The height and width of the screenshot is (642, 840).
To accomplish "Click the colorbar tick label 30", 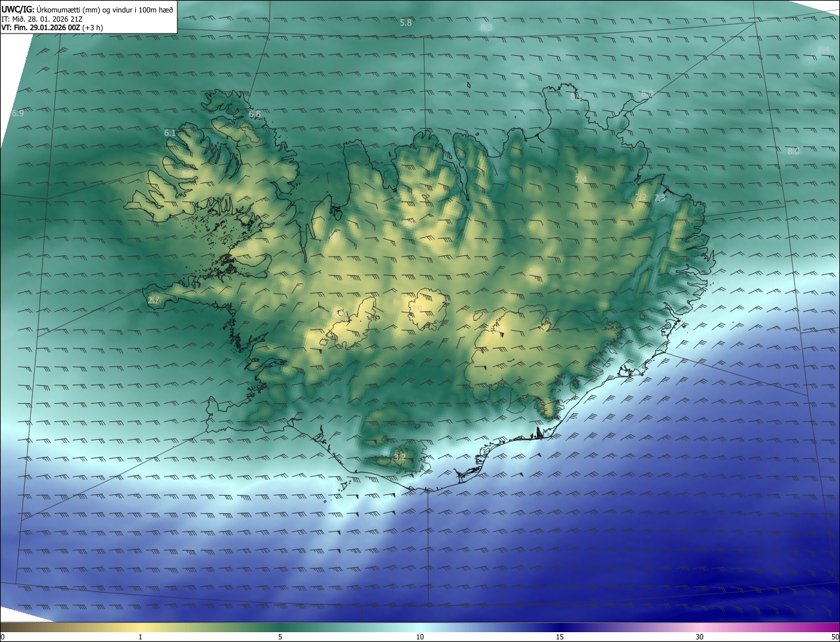I will 700,637.
